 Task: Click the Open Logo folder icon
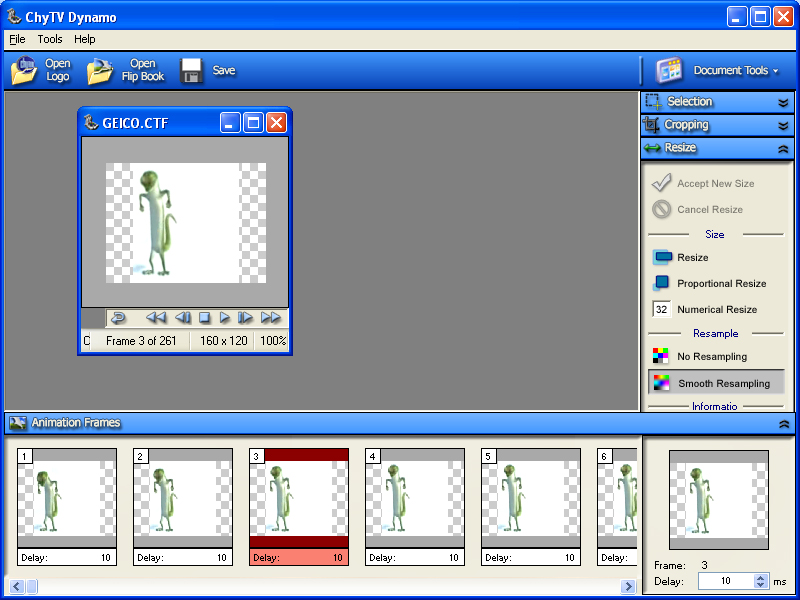coord(24,70)
